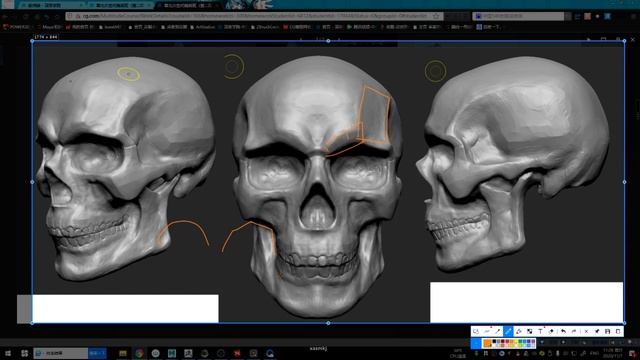Screen dimensions: 640x360
Task: Pin the screenshot to the screen
Action: click(597, 331)
